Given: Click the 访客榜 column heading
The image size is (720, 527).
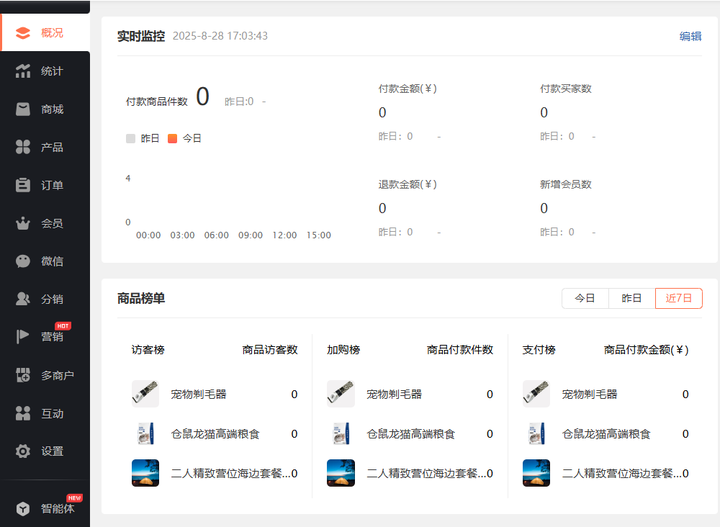Looking at the screenshot, I should pyautogui.click(x=148, y=350).
